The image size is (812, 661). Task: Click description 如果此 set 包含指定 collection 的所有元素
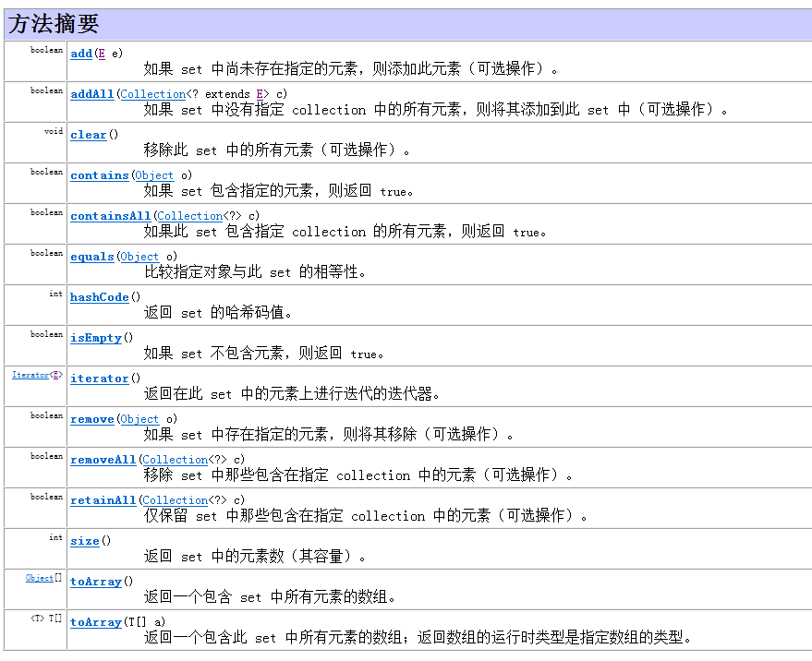point(345,232)
